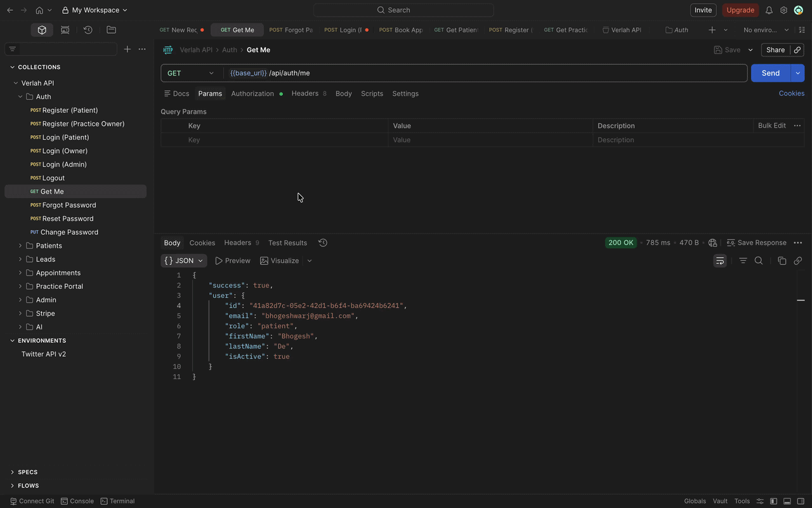Open the Console in the status bar
Viewport: 812px width, 508px height.
click(77, 501)
